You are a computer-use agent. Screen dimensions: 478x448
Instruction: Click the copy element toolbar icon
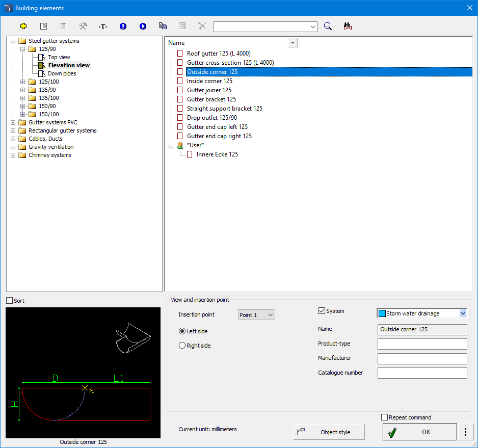[x=163, y=26]
